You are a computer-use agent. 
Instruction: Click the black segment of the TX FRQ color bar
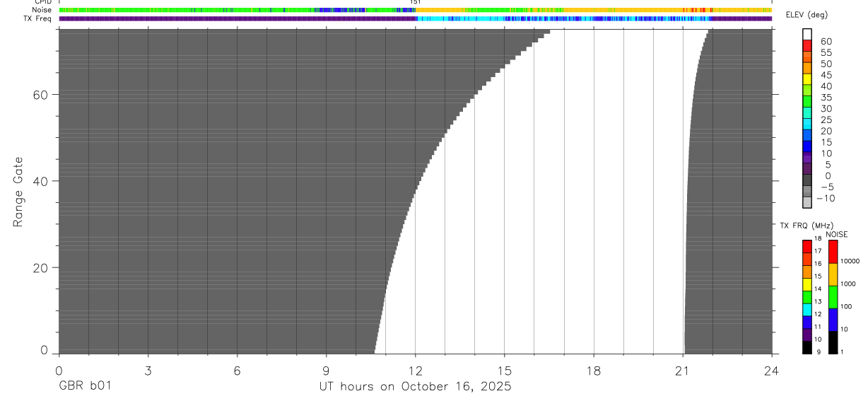coord(807,347)
